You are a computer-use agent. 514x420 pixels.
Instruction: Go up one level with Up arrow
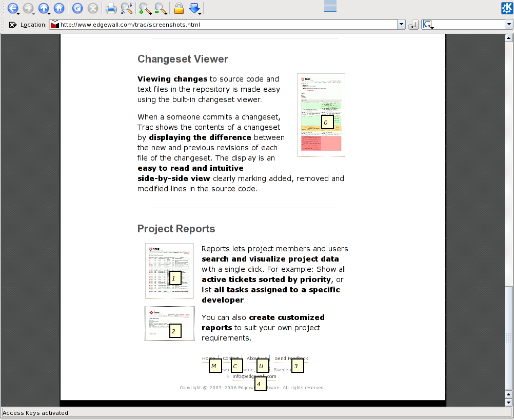coord(44,8)
